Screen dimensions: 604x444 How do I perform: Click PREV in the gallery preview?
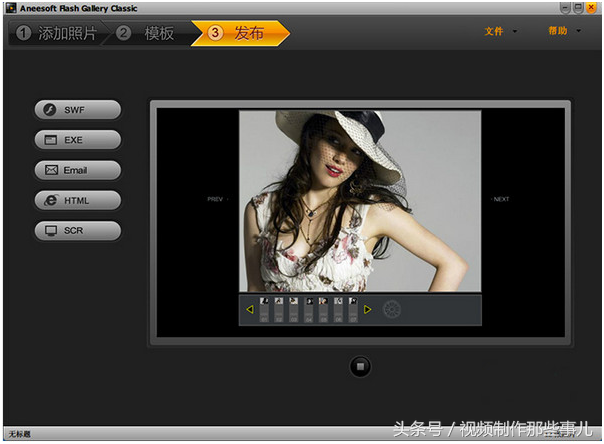216,199
